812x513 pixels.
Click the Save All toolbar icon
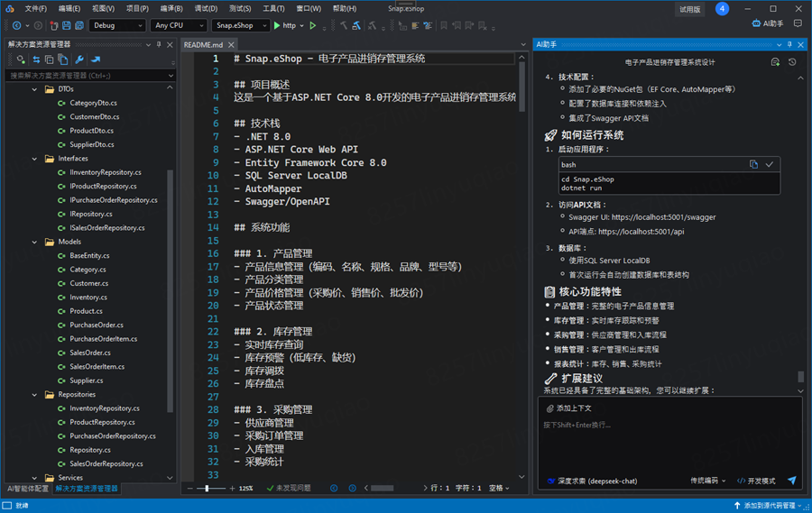pos(77,25)
